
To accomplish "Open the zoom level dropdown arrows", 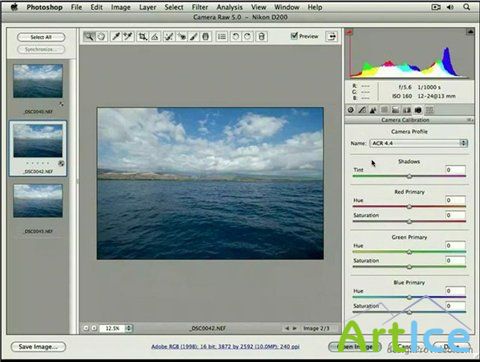I will 129,328.
